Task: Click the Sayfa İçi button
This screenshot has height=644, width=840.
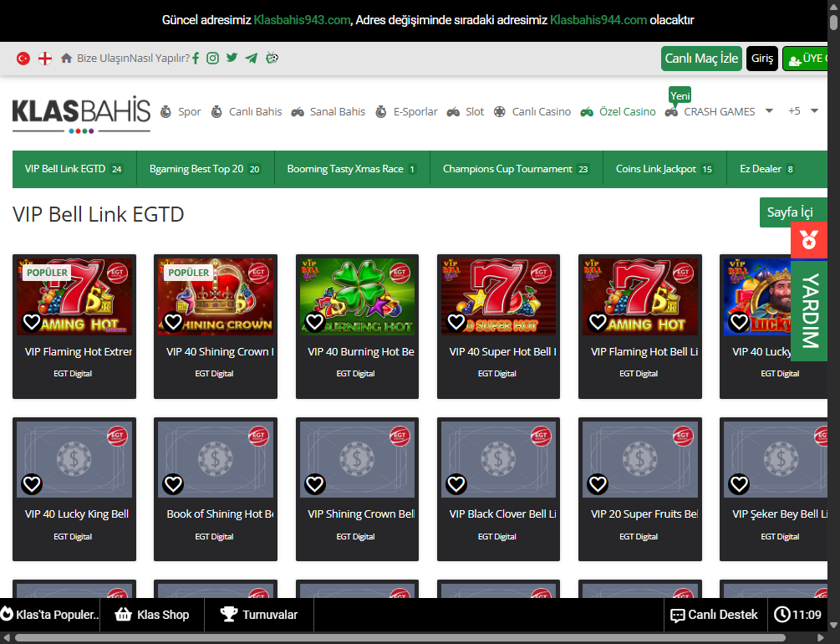Action: pos(793,212)
